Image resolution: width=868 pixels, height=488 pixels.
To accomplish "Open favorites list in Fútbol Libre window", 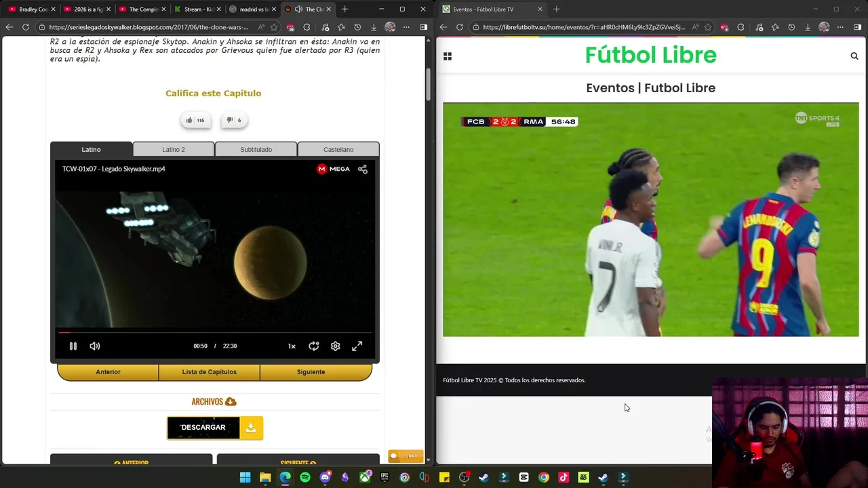I will pos(774,27).
